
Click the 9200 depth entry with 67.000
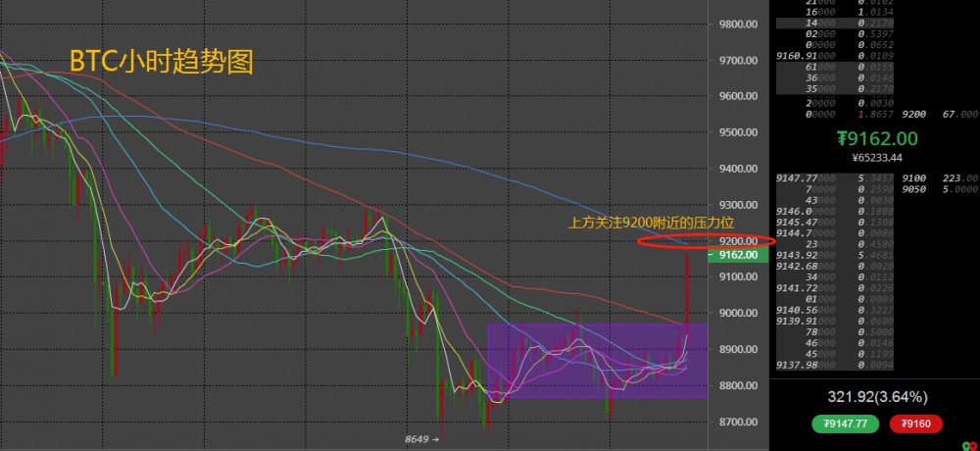coord(938,115)
